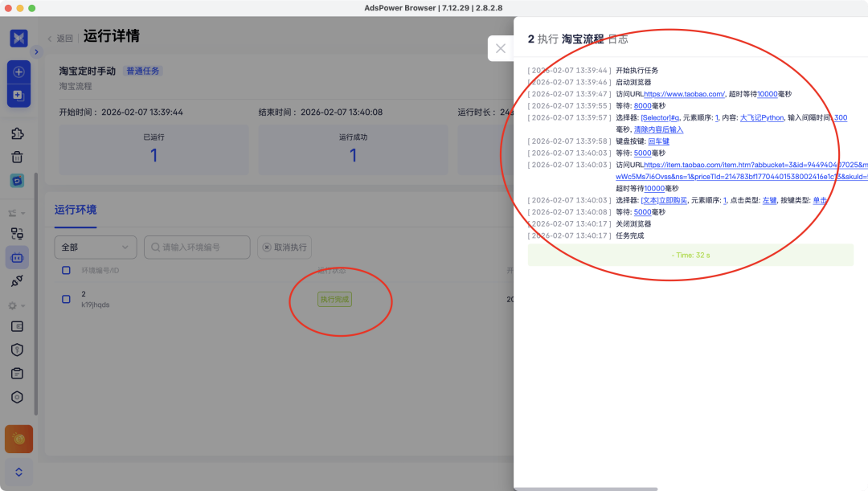
Task: Open the hexagon settings icon in sidebar
Action: click(17, 398)
